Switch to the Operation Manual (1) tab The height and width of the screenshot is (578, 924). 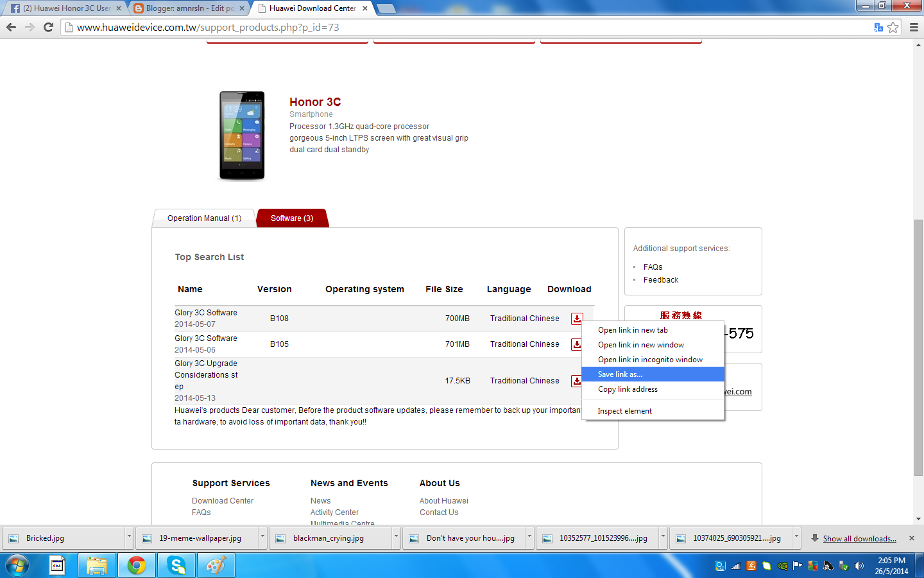pyautogui.click(x=204, y=218)
